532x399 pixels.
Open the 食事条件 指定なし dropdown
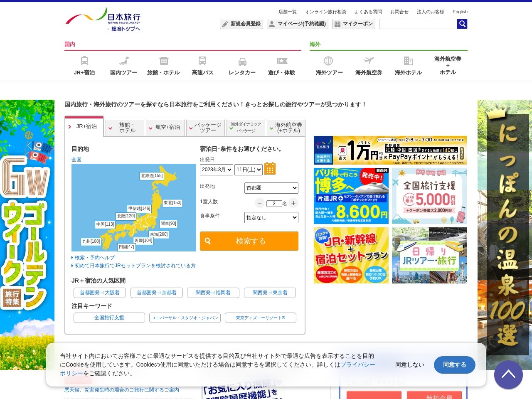coord(271,217)
